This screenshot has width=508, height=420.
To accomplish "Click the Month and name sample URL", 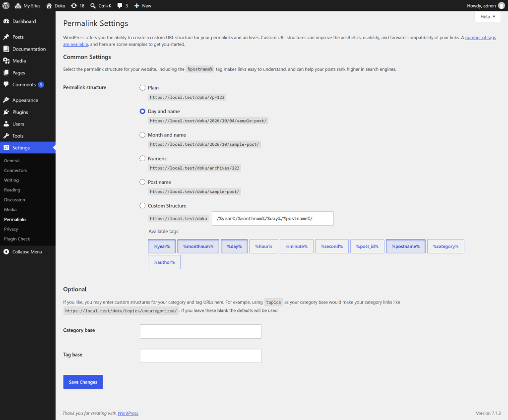I will (x=204, y=144).
